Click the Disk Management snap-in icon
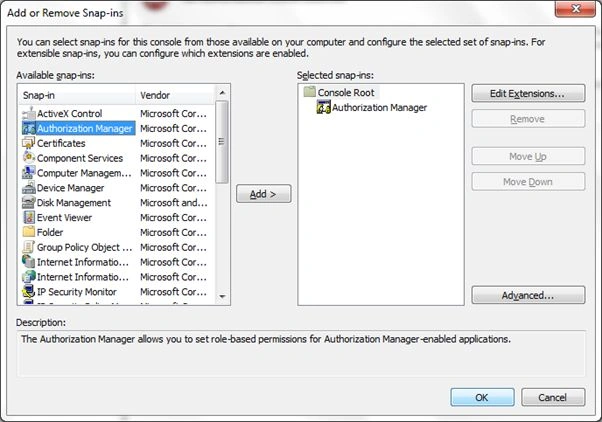 point(29,202)
